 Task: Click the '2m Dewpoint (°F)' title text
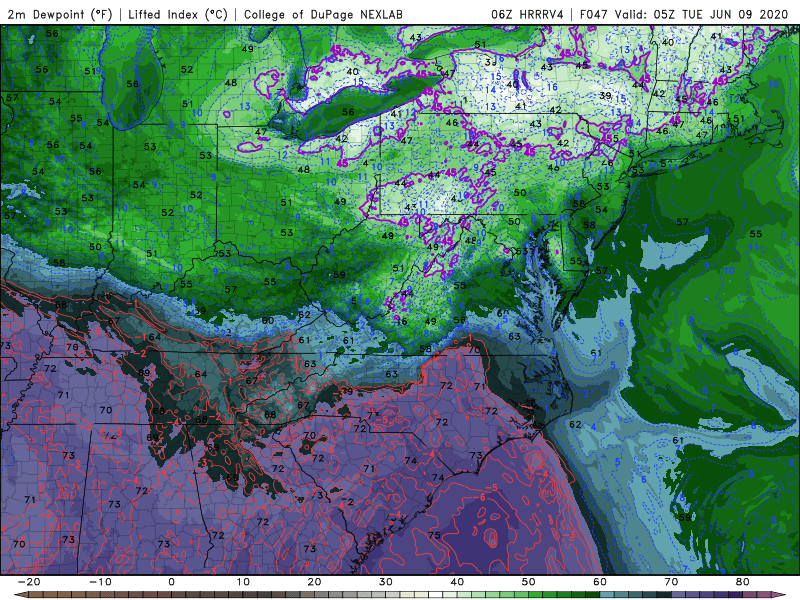point(59,15)
